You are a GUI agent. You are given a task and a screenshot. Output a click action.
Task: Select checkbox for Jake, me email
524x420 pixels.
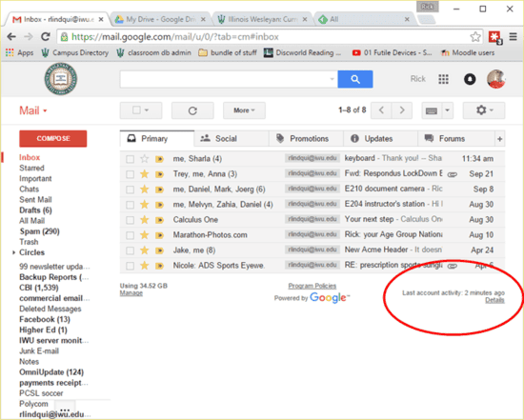click(130, 250)
